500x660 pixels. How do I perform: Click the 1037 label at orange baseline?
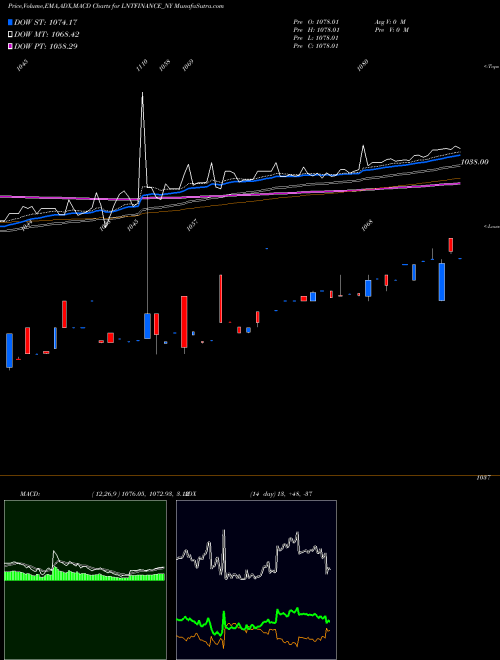click(484, 479)
